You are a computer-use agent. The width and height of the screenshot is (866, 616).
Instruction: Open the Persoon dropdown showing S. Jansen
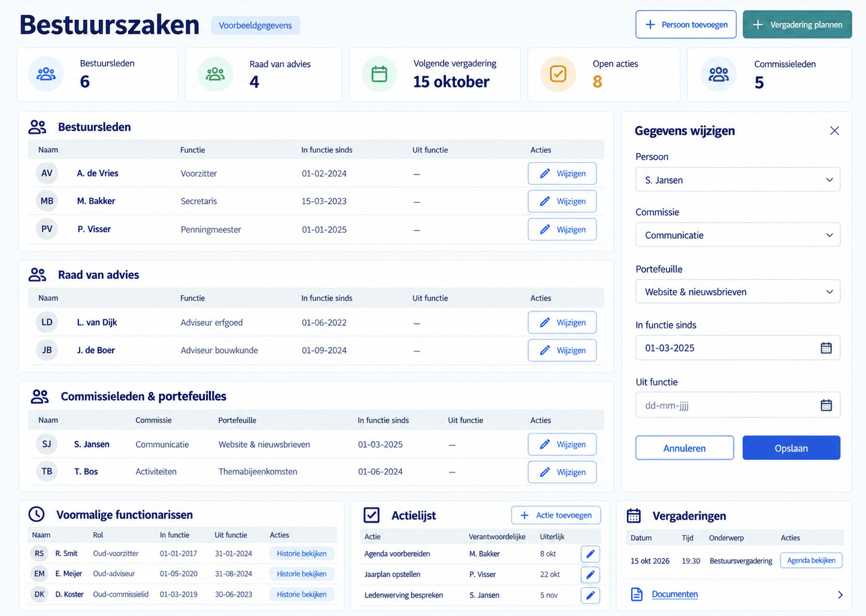tap(738, 180)
